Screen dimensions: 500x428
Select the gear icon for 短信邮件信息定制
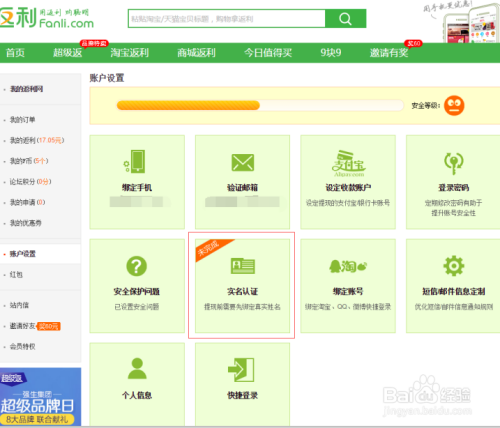(454, 266)
